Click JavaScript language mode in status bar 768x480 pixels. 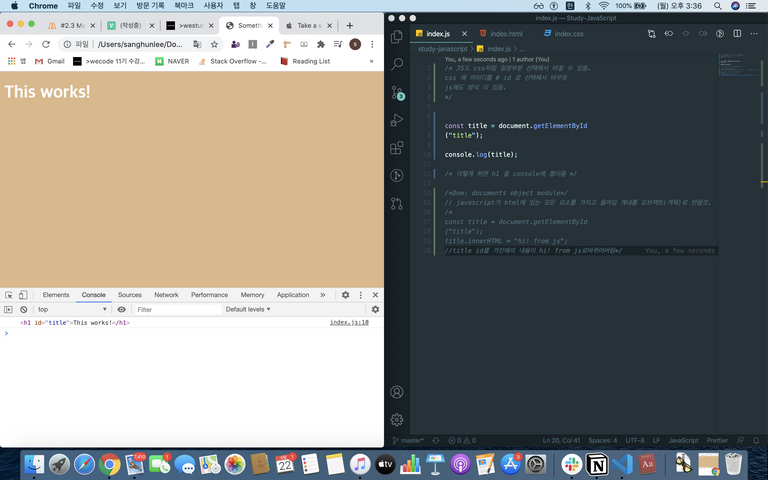pos(683,440)
